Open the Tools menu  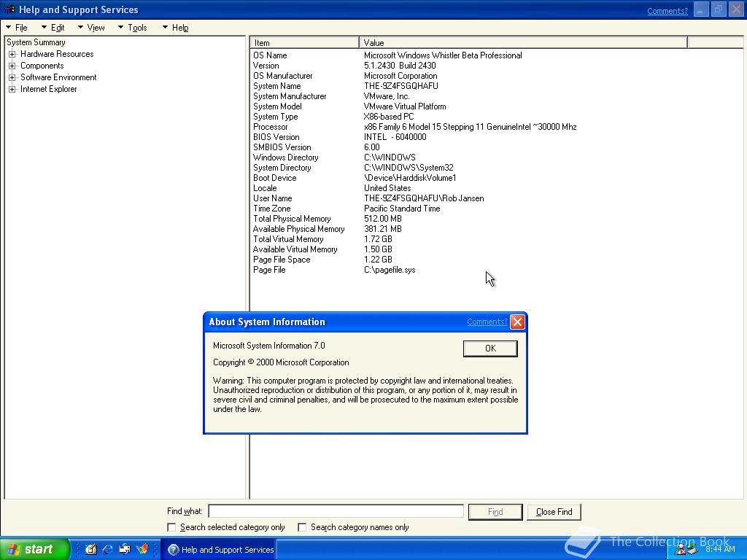click(x=133, y=28)
